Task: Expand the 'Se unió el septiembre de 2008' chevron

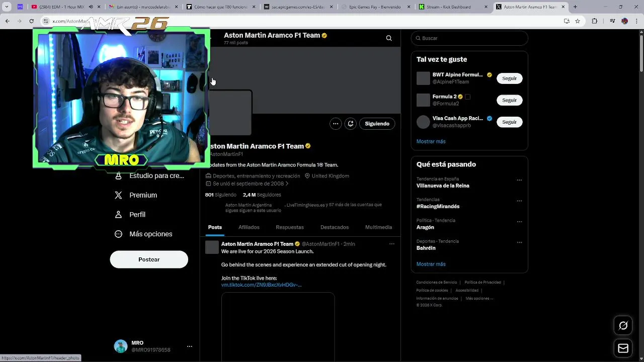Action: (x=287, y=184)
